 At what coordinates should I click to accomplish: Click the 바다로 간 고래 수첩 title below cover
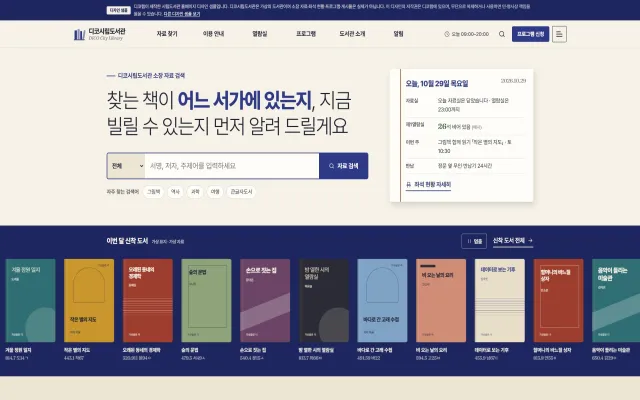(375, 350)
